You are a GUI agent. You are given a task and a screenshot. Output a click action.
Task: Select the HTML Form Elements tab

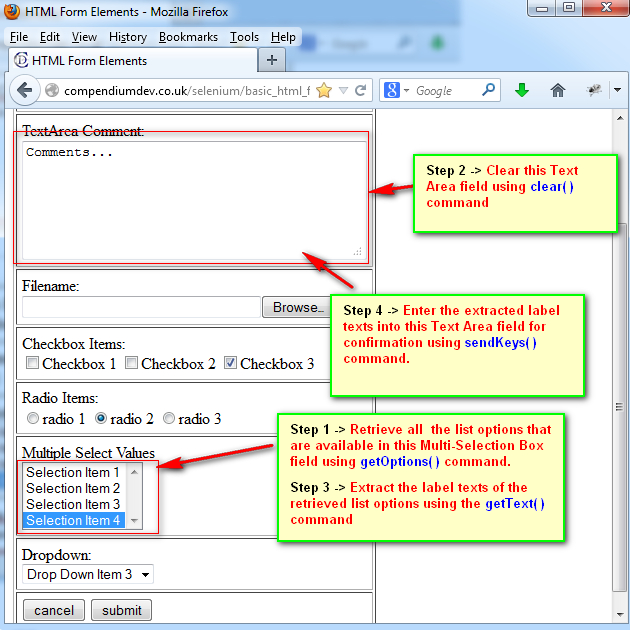pos(133,61)
